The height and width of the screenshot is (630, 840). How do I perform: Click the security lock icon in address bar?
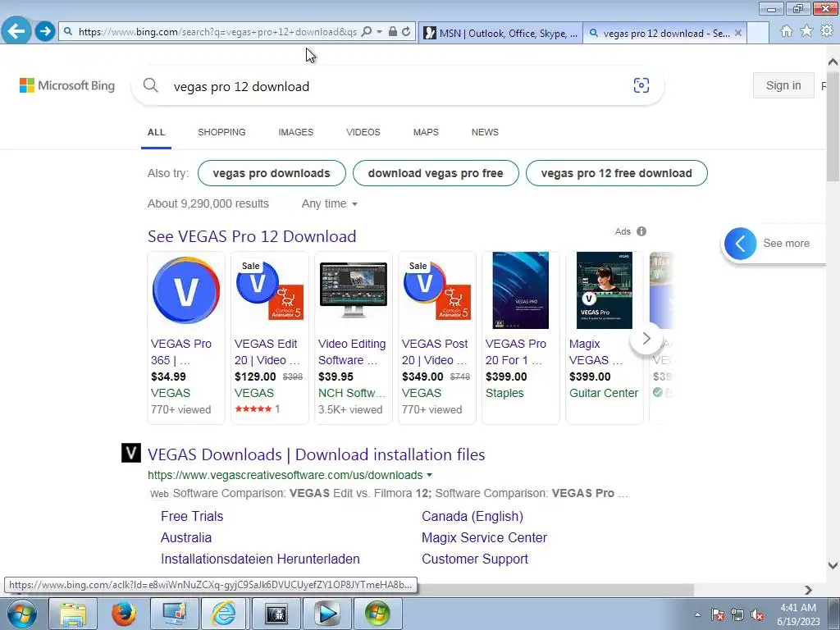point(393,32)
